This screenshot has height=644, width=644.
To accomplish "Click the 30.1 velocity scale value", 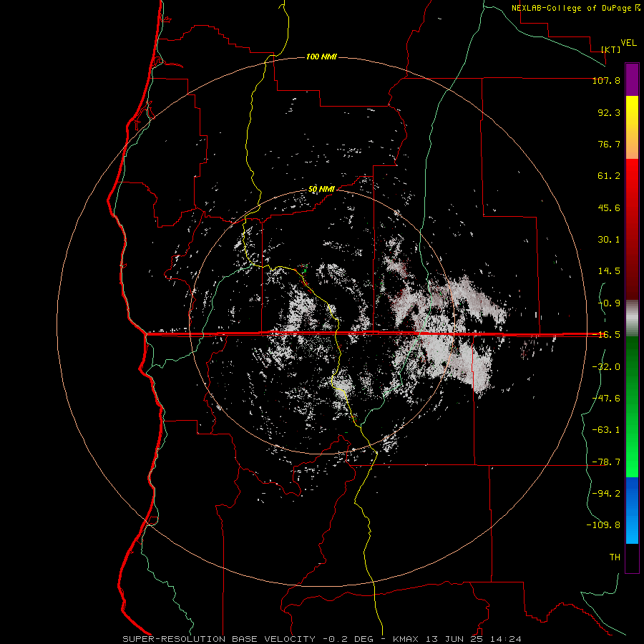I will [x=609, y=240].
